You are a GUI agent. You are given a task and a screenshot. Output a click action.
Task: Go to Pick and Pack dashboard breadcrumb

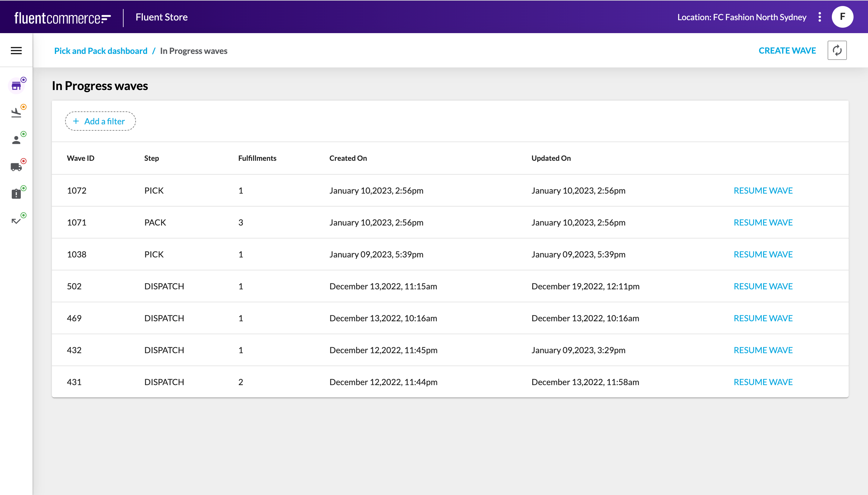tap(101, 51)
